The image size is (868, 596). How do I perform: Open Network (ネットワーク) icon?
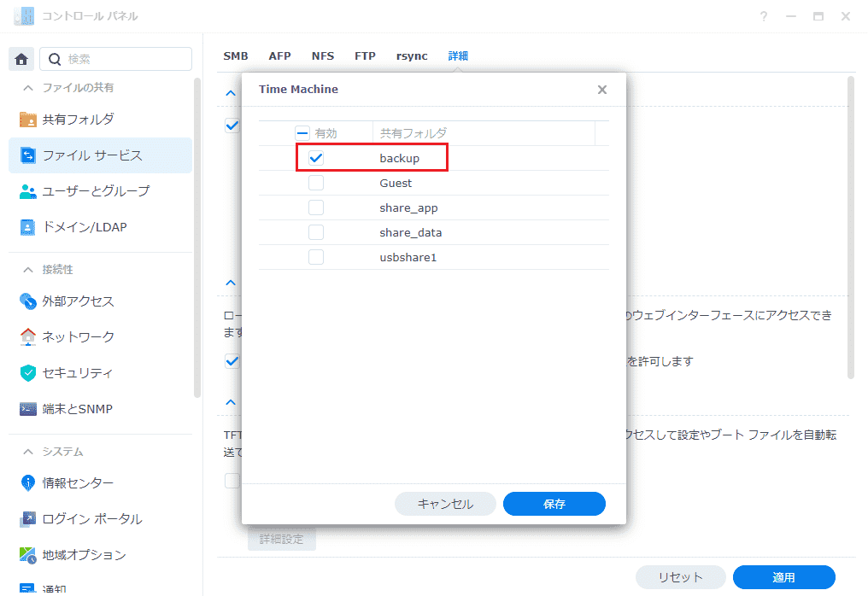(27, 337)
